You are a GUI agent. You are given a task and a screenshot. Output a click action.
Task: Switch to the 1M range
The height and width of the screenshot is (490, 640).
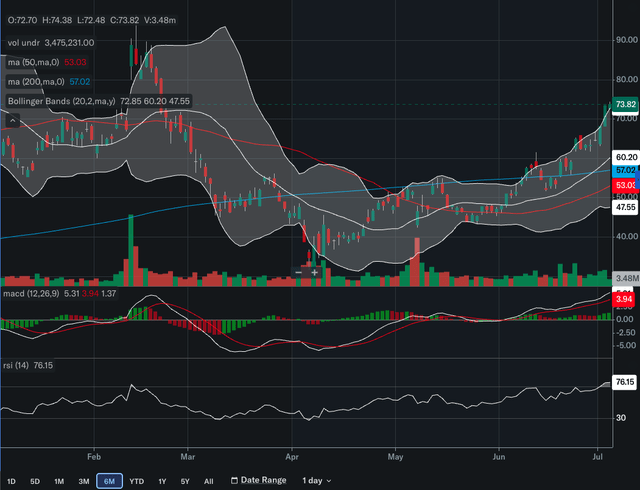point(60,480)
